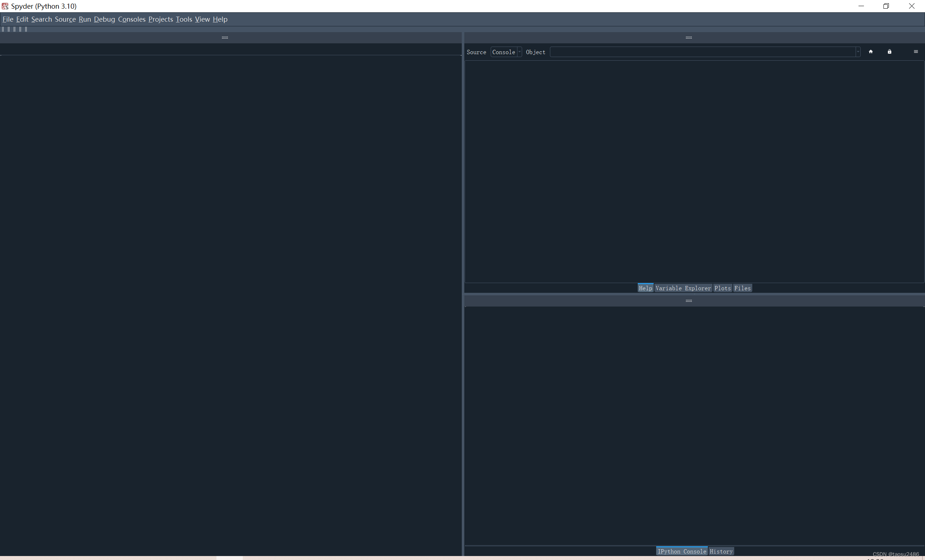925x560 pixels.
Task: Open the Consoles menu
Action: [132, 19]
